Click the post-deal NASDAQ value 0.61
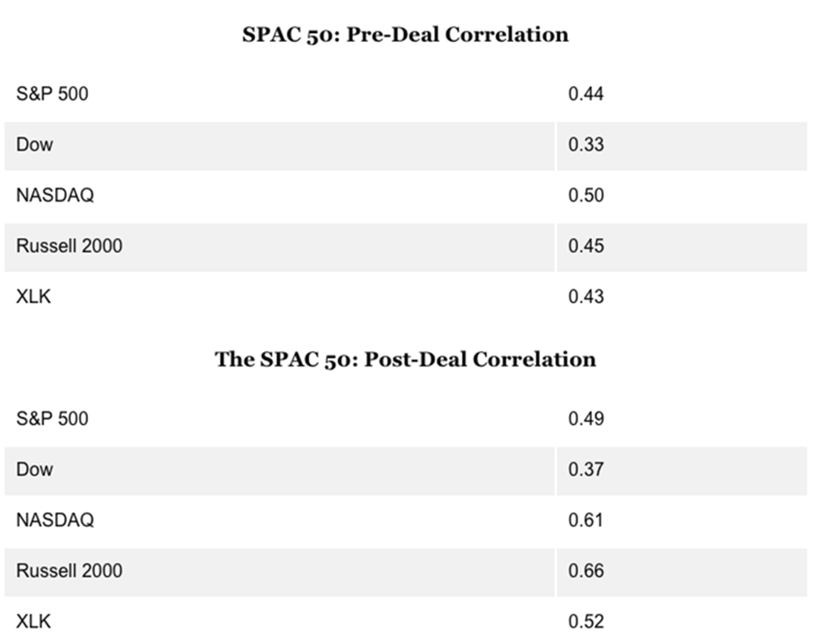Viewport: 814px width, 644px height. pos(586,520)
